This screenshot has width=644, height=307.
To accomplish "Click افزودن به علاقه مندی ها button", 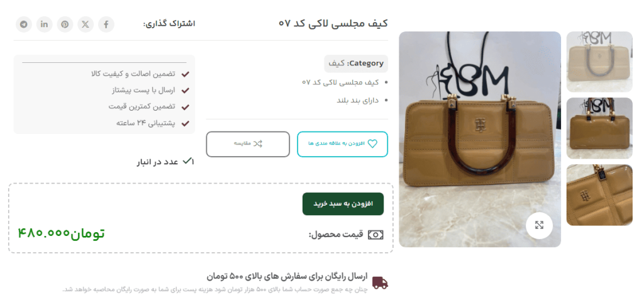I will 342,144.
